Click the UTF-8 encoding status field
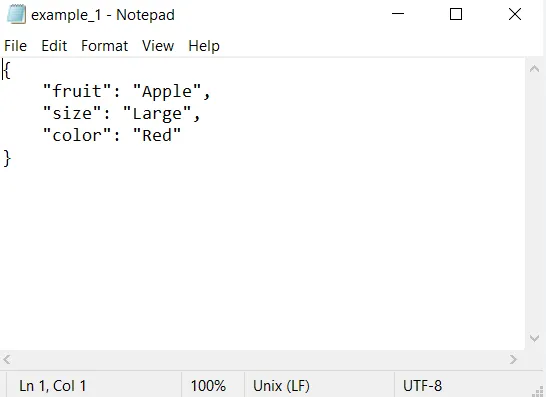Viewport: 546px width, 397px height. pos(422,386)
